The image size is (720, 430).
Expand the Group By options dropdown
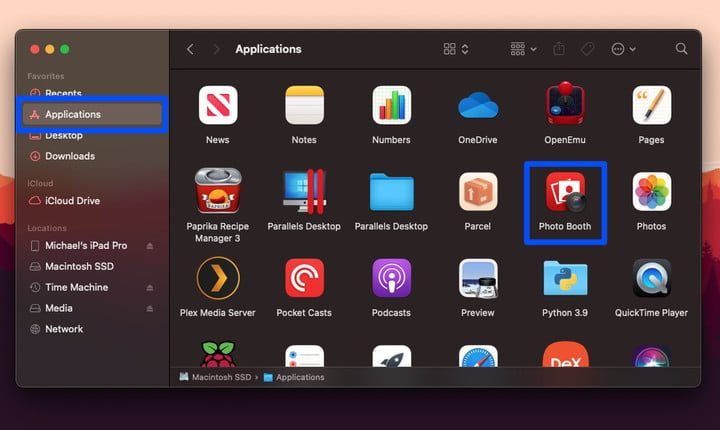tap(523, 49)
